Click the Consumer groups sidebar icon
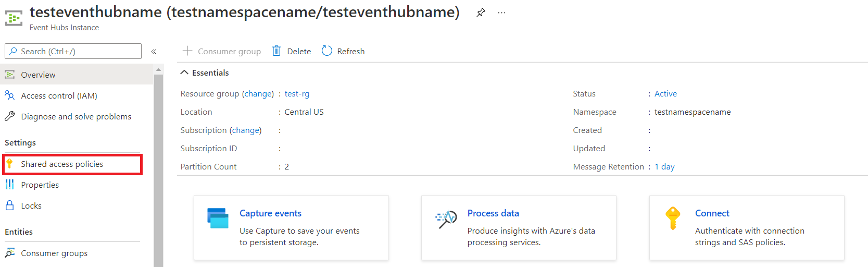The height and width of the screenshot is (267, 868). point(9,253)
